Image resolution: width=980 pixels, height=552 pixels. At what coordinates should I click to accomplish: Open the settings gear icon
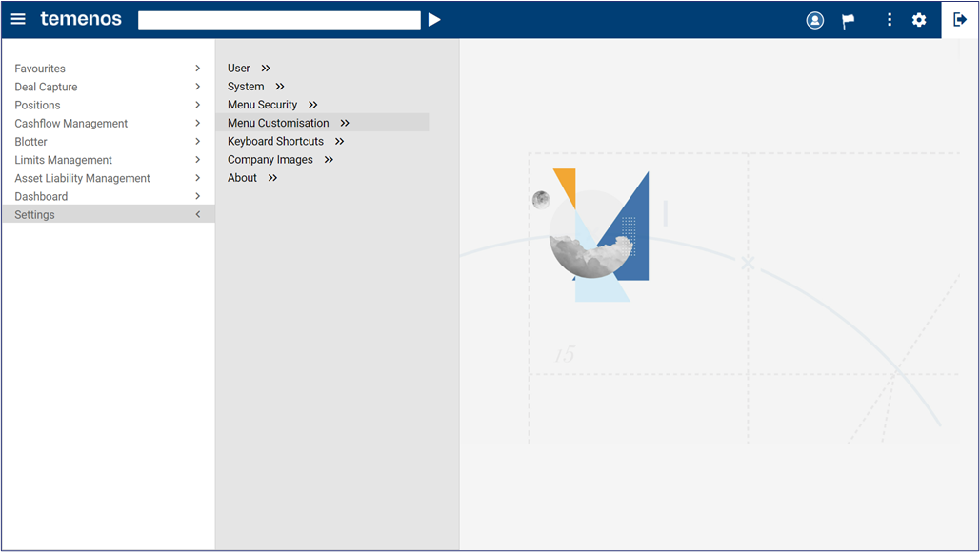pos(919,20)
